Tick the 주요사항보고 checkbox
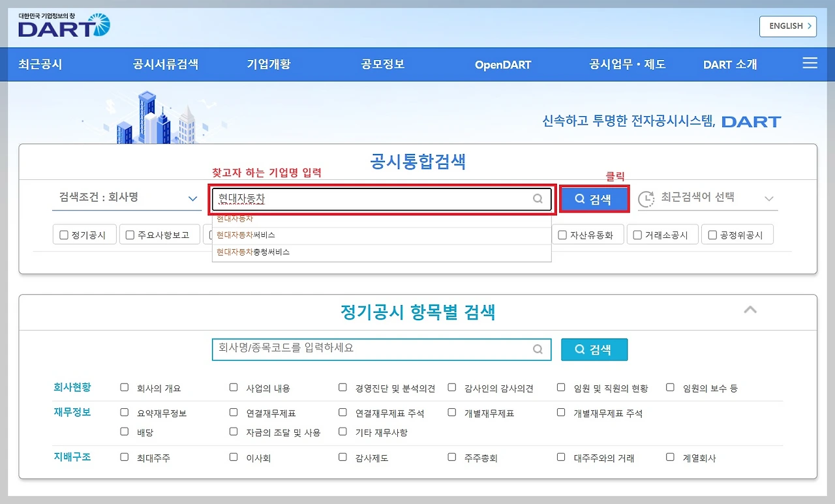Viewport: 835px width, 504px height. pos(130,235)
